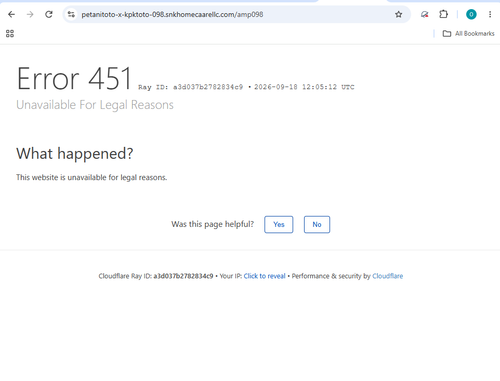Answer Yes to page helpful
500x381 pixels.
point(279,224)
